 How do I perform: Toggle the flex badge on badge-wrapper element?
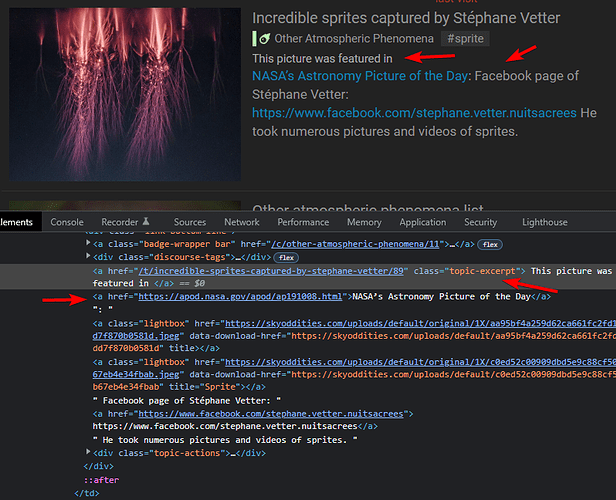point(490,244)
